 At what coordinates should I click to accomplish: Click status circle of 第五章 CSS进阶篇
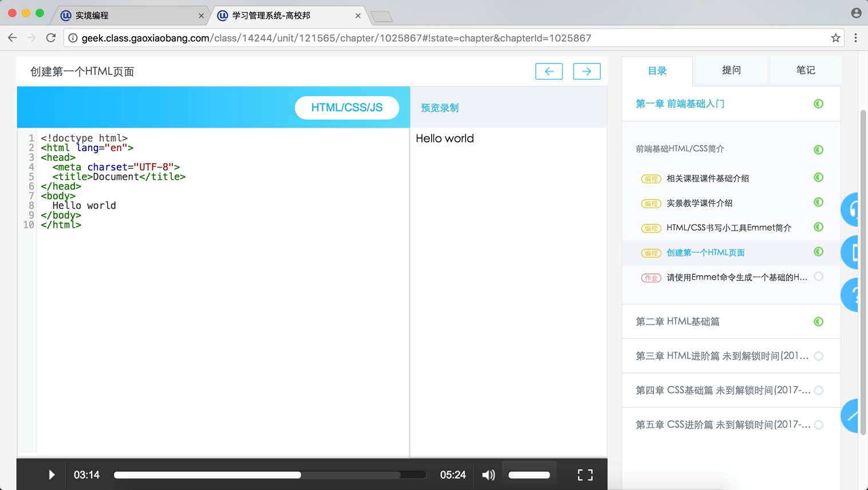[x=819, y=425]
